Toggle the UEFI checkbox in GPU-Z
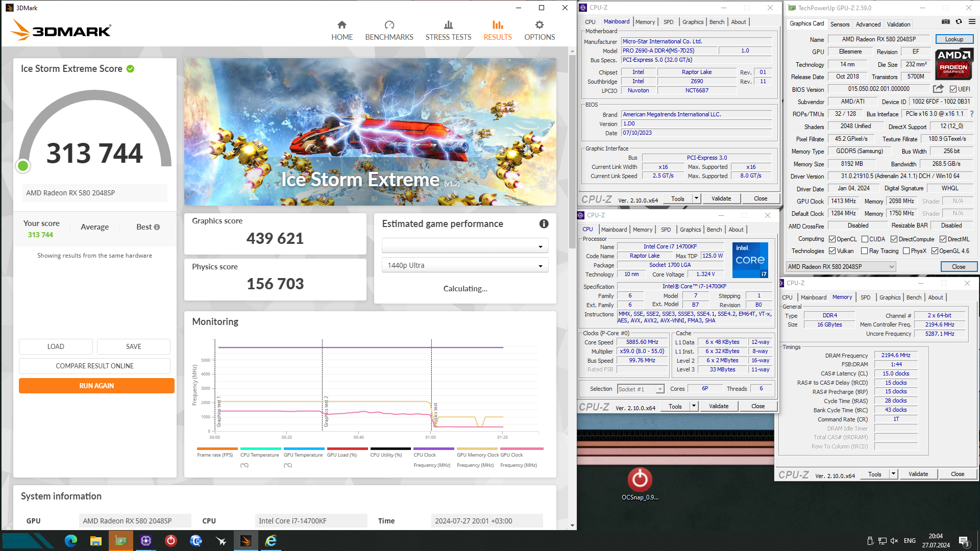 click(952, 89)
